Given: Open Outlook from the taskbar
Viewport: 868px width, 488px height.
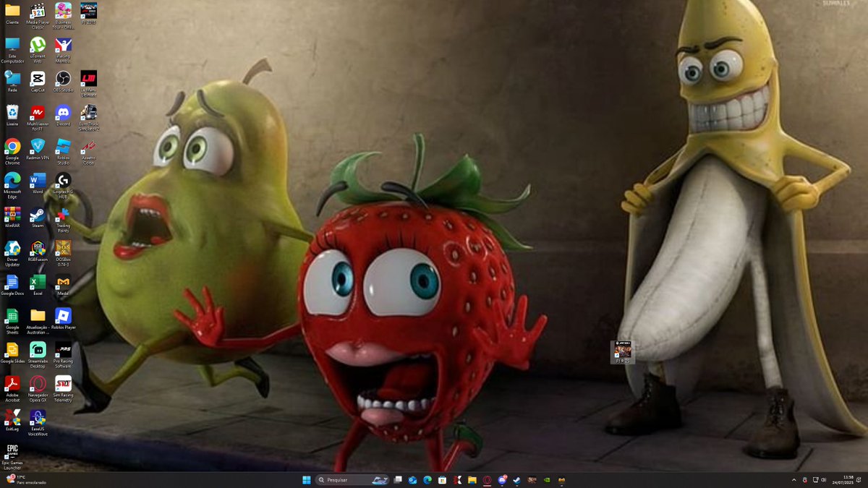Looking at the screenshot, I should (413, 480).
